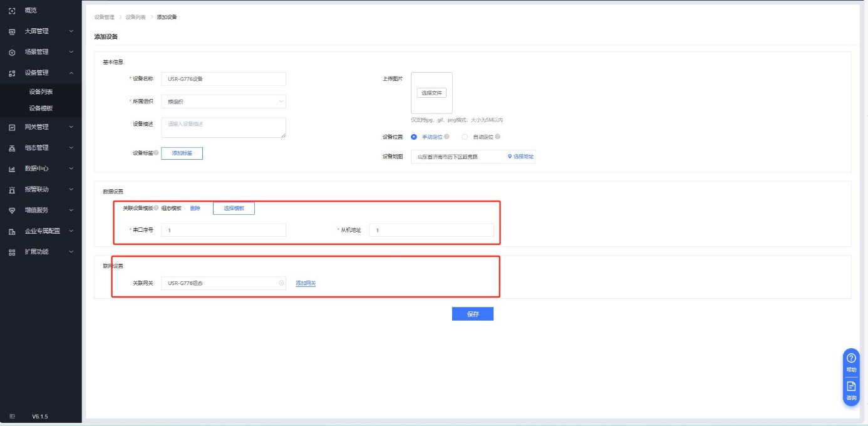Image resolution: width=868 pixels, height=426 pixels.
Task: Expand the 数据中心 sidebar menu
Action: coord(41,169)
